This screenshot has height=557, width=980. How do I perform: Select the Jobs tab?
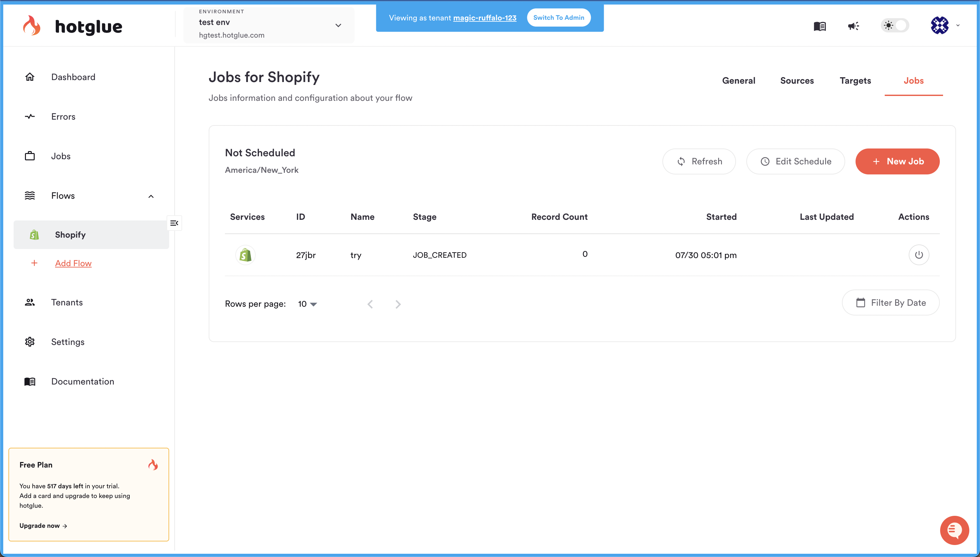[x=914, y=81]
